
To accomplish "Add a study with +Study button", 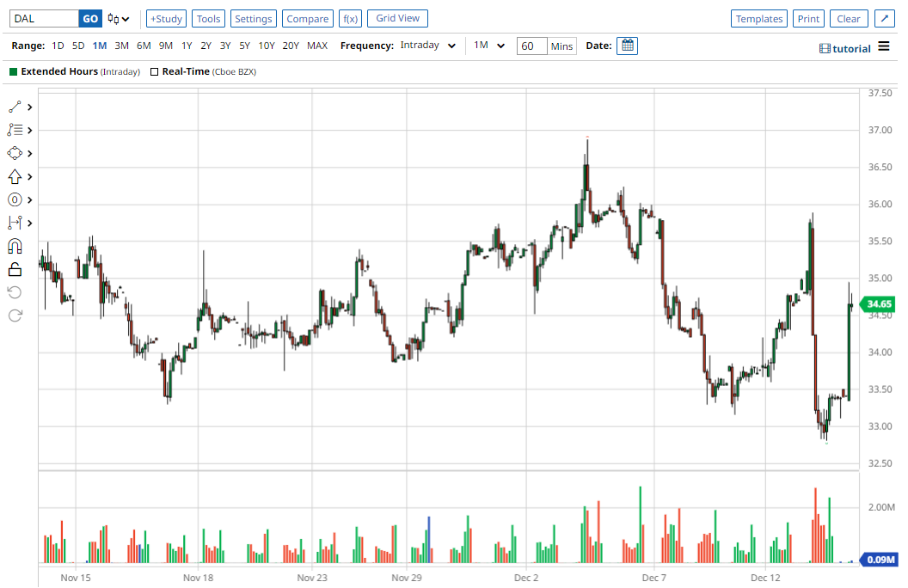I will pyautogui.click(x=166, y=19).
